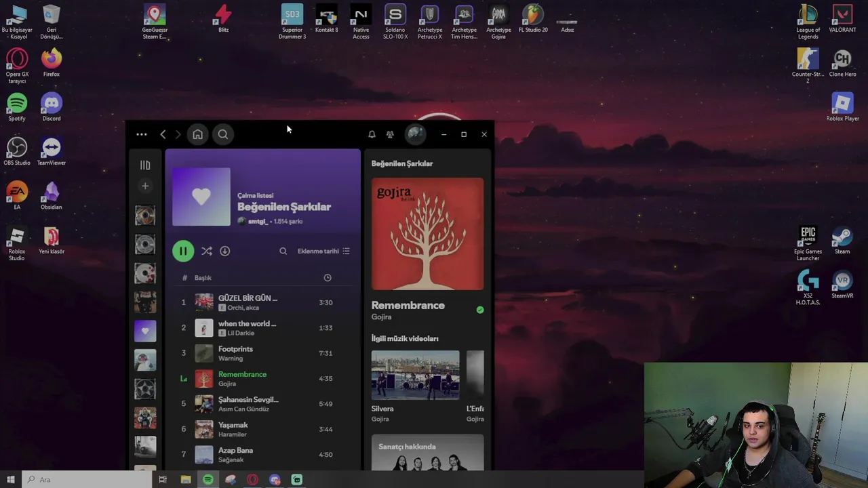Open Epic Games Launcher shortcut
The height and width of the screenshot is (488, 868).
point(808,244)
